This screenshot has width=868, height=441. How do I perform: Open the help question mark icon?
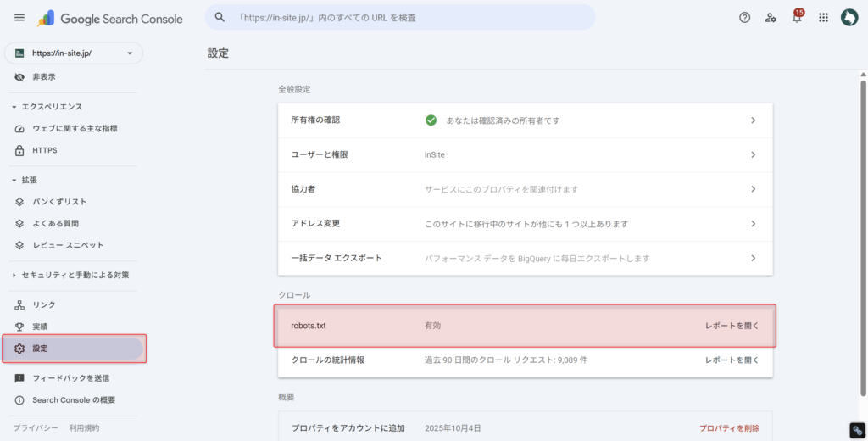coord(744,18)
